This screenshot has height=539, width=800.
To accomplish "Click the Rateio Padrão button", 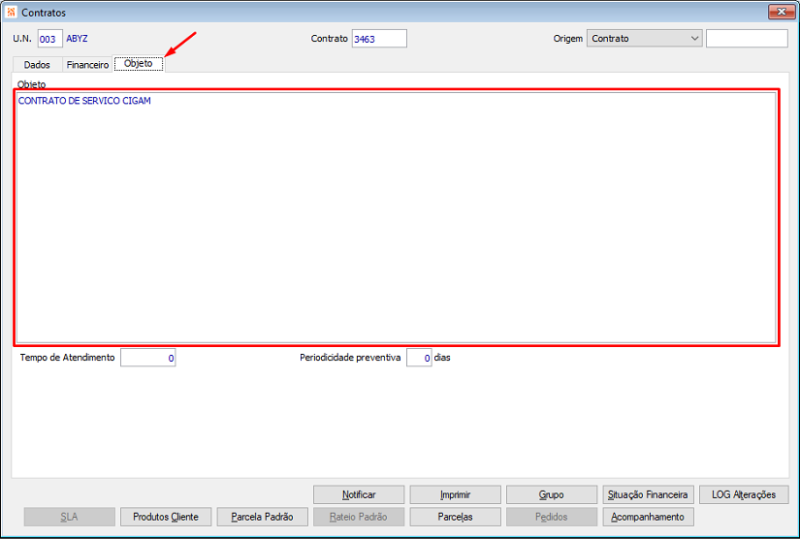I will pos(359,517).
